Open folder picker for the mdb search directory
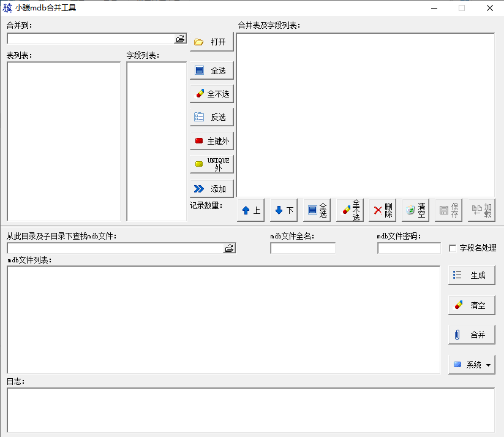Screen dimensions: 504x437 point(229,248)
